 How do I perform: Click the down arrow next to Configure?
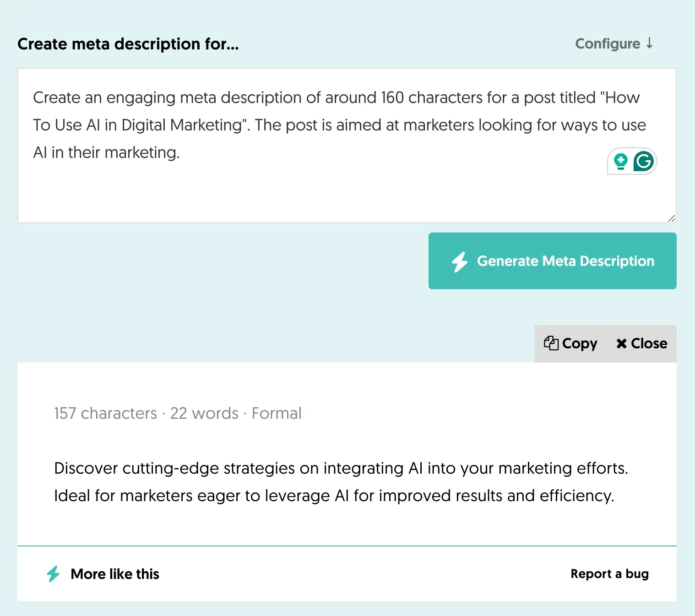click(x=649, y=43)
